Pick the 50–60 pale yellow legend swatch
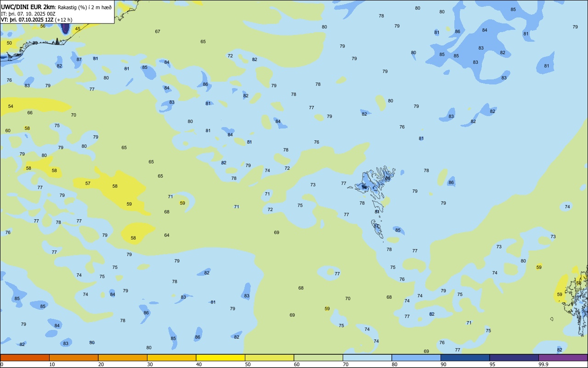This screenshot has height=368, width=588. (269, 357)
